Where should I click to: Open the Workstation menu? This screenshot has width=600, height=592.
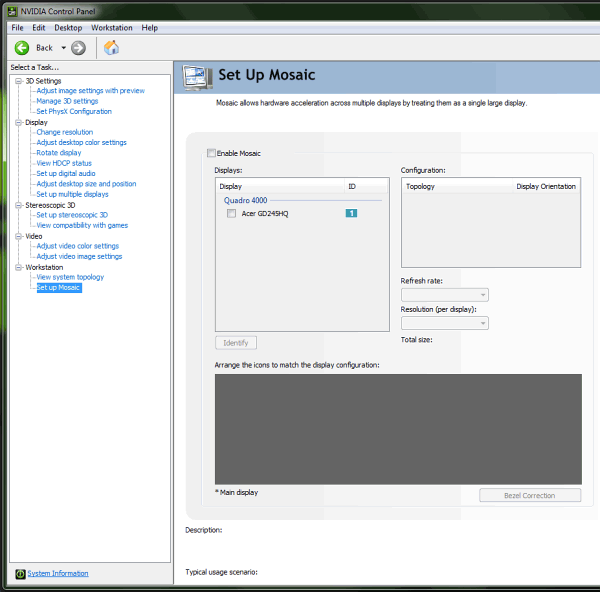coord(112,28)
